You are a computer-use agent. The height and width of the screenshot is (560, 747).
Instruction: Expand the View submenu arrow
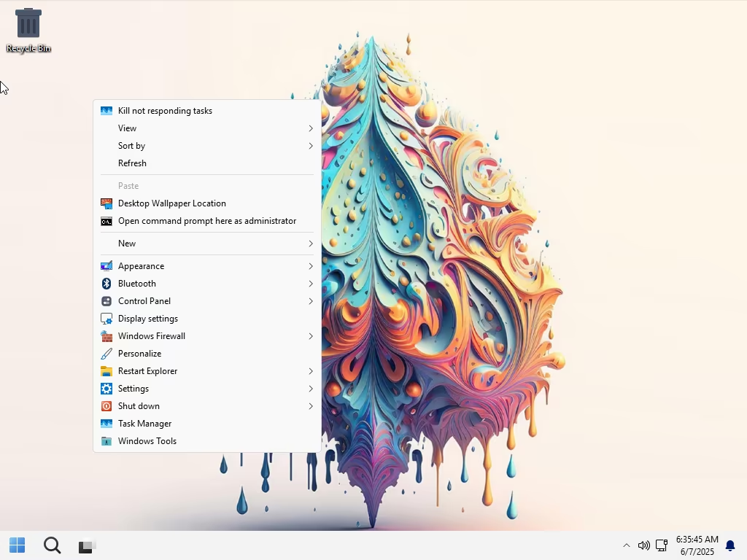tap(311, 128)
